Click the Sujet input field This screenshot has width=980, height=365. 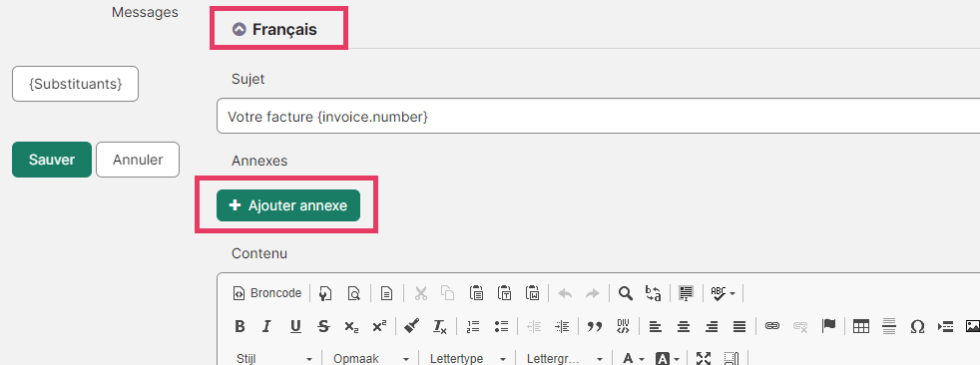(598, 117)
